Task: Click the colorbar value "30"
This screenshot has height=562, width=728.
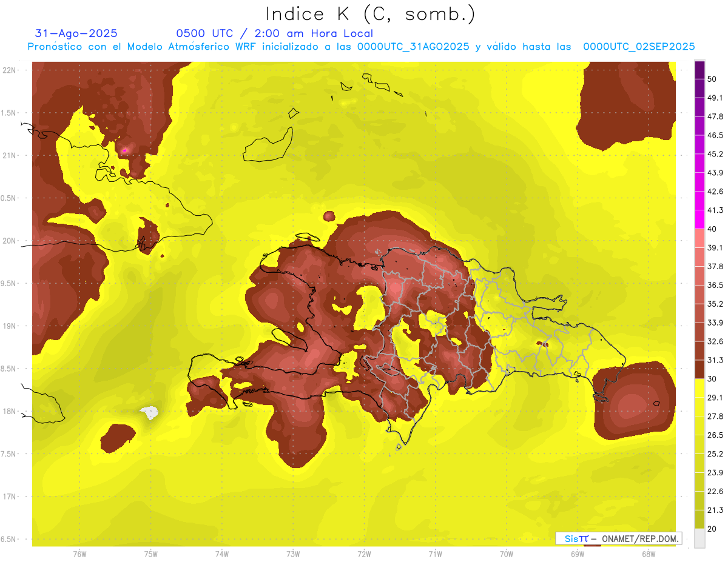Action: [x=712, y=378]
